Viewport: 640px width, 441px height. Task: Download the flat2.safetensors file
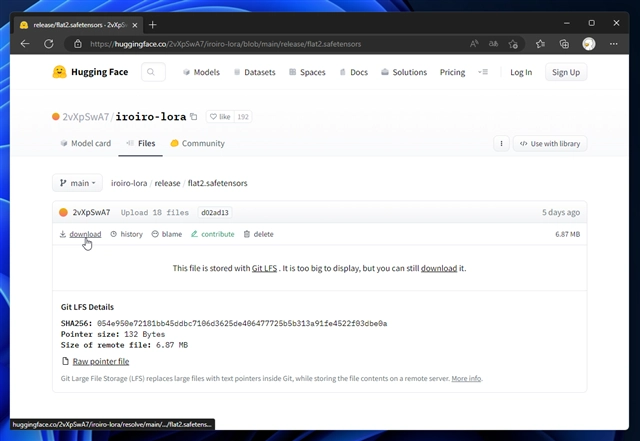80,234
